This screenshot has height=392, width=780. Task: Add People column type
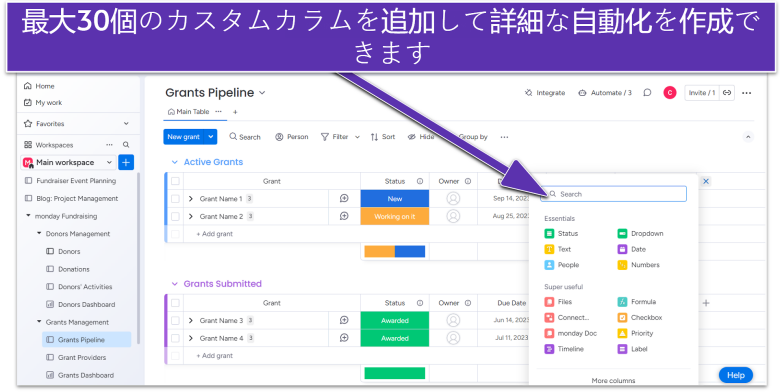[562, 265]
